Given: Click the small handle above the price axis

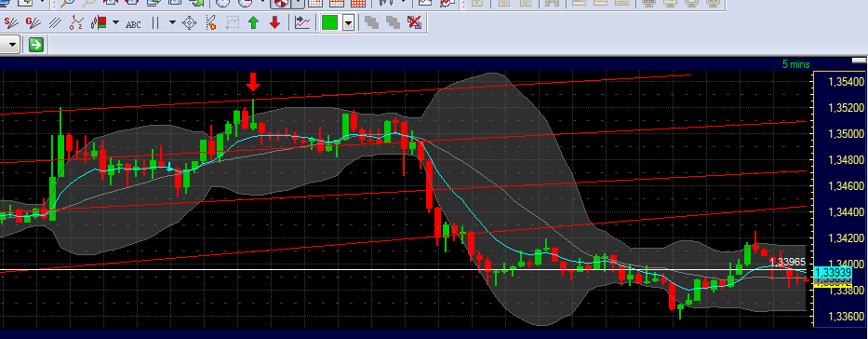Looking at the screenshot, I should [860, 60].
